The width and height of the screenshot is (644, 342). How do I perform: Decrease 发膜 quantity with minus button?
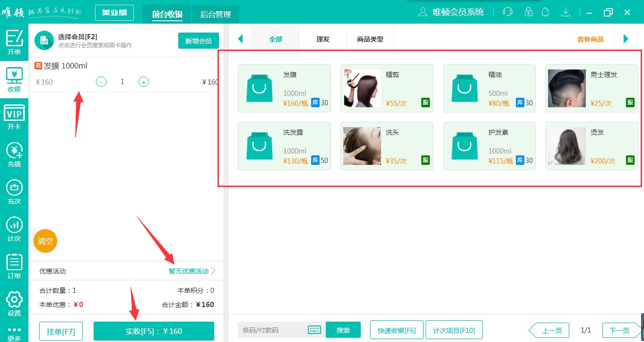coord(101,82)
